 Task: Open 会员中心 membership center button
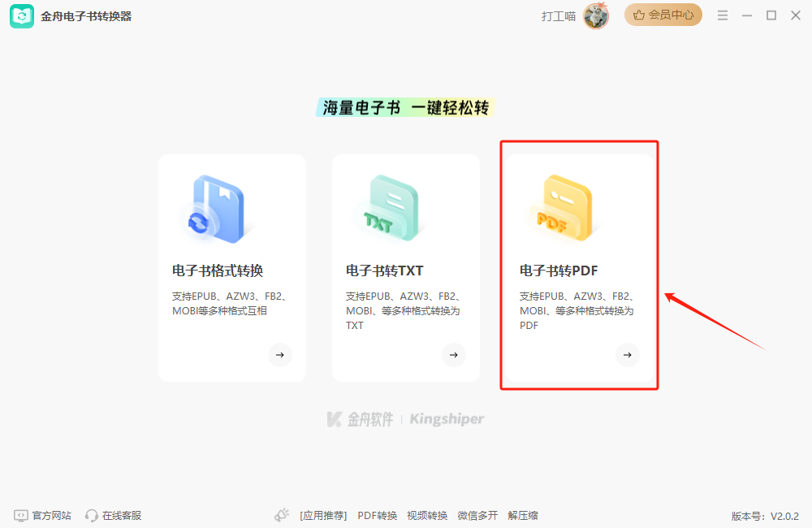pyautogui.click(x=663, y=15)
